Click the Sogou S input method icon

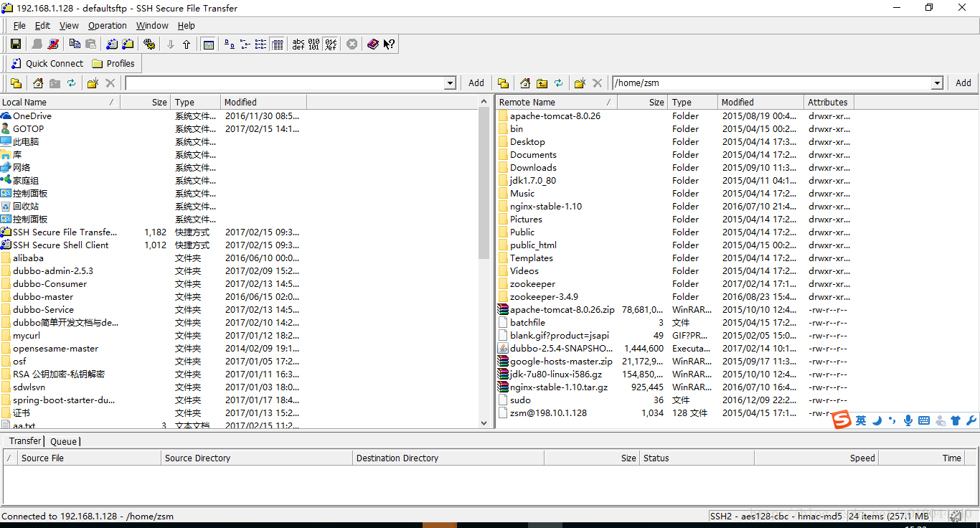click(x=842, y=420)
